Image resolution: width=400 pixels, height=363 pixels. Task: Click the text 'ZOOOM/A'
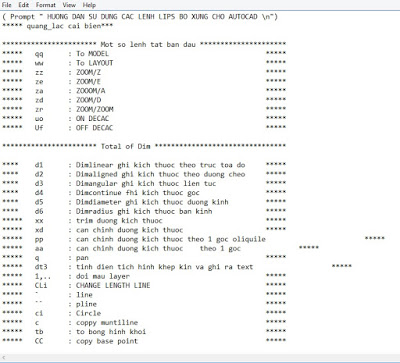click(x=90, y=91)
